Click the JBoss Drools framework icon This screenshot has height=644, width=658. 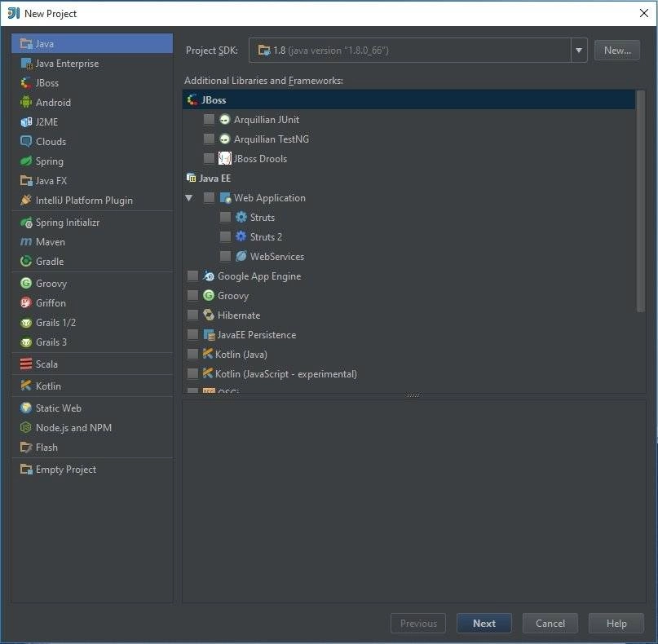(x=224, y=159)
